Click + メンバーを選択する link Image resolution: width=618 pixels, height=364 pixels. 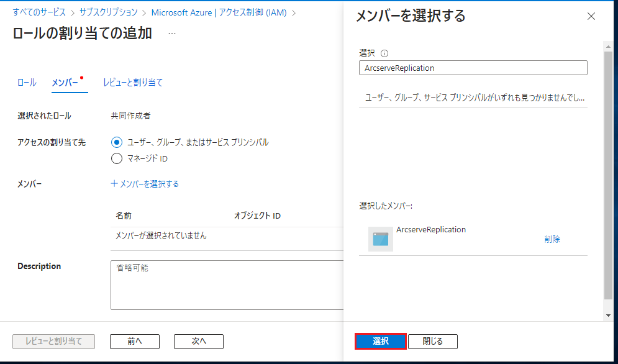145,184
